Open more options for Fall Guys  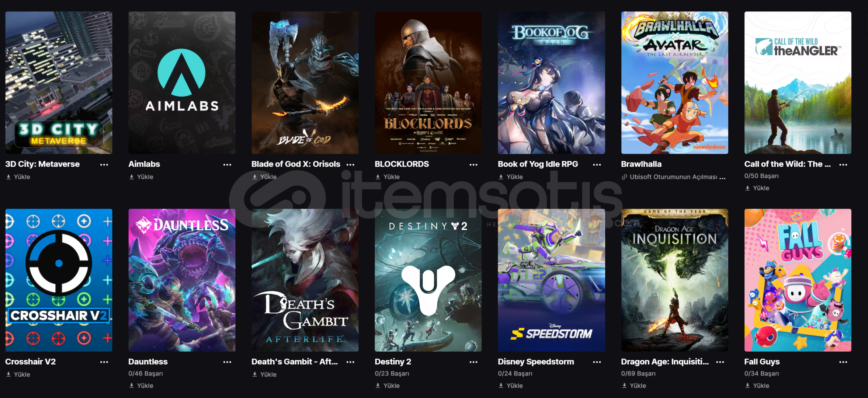pyautogui.click(x=843, y=362)
